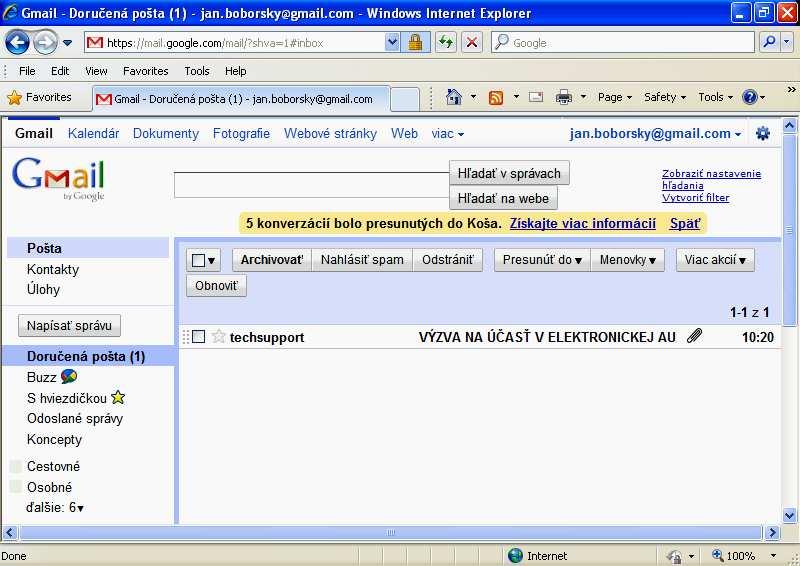Open the Page command bar menu
This screenshot has width=800, height=566.
[x=615, y=97]
